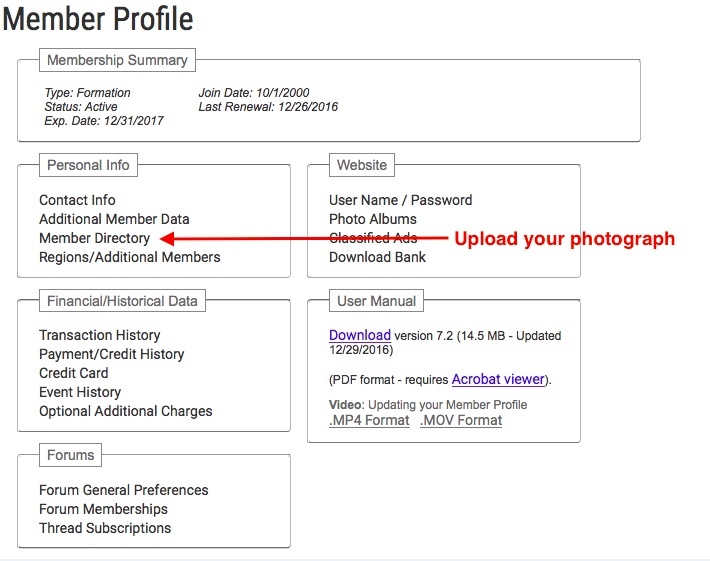Open User Name / Password settings
This screenshot has width=710, height=561.
point(400,200)
